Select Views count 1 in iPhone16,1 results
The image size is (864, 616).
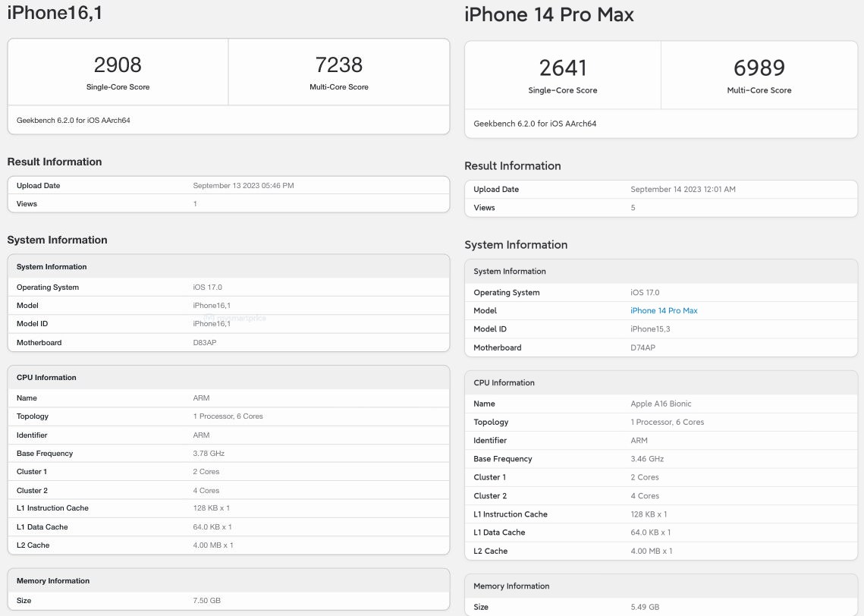point(195,204)
